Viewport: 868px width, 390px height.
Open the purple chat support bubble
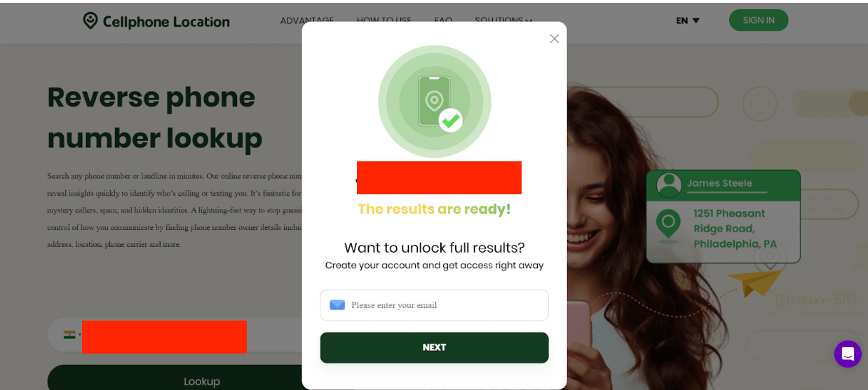pyautogui.click(x=848, y=354)
